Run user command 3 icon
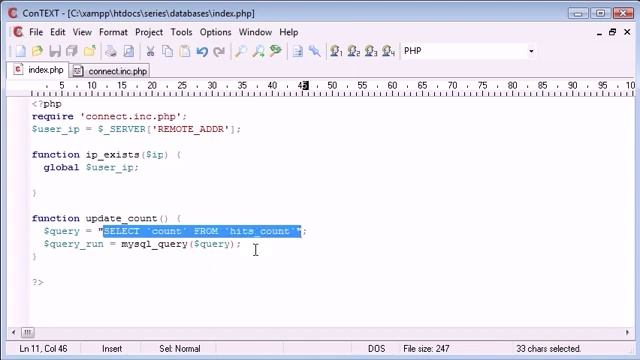The height and width of the screenshot is (360, 640). tap(371, 51)
